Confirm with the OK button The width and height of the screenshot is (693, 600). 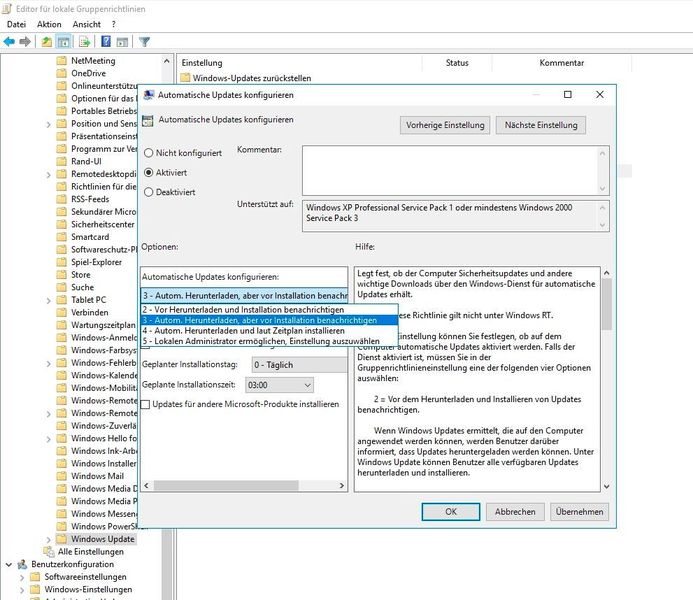point(451,512)
